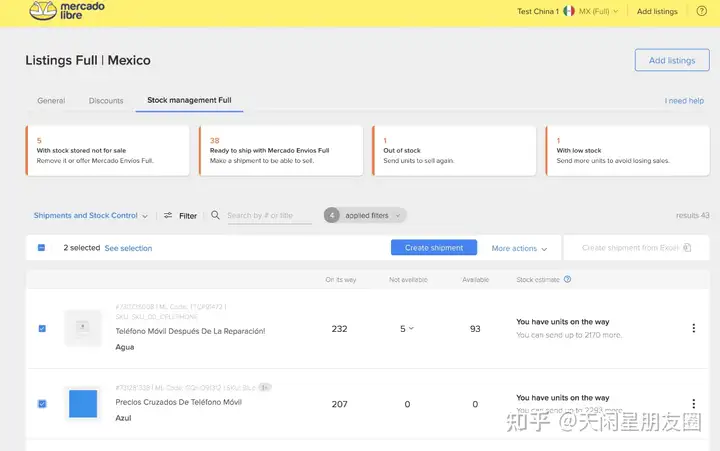
Task: Click the Mexico flag icon
Action: tap(569, 11)
